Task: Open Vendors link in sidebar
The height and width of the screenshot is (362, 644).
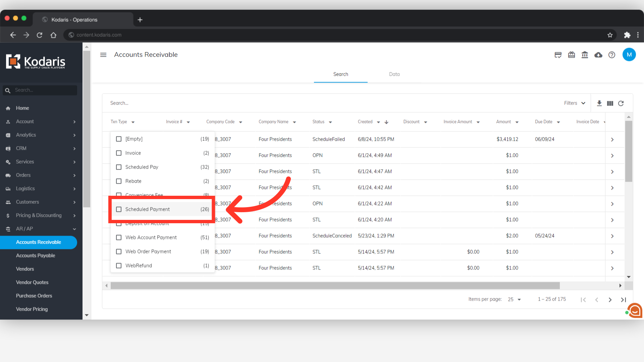Action: 25,269
